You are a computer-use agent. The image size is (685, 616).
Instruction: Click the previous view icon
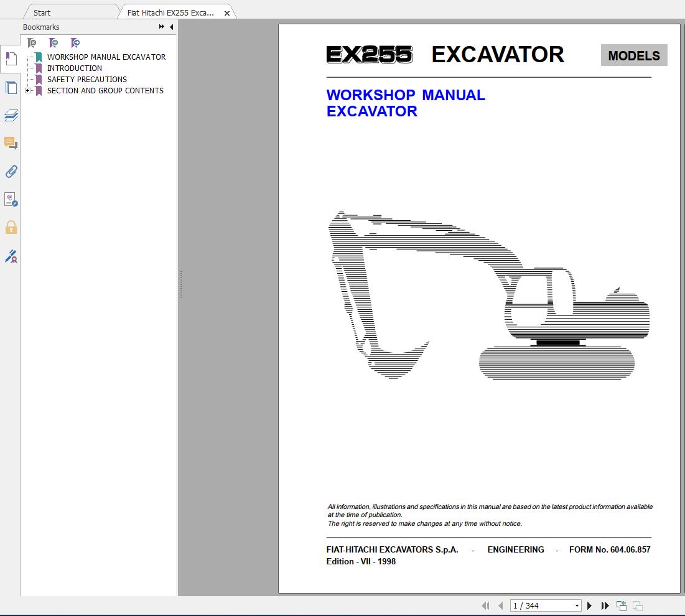621,605
